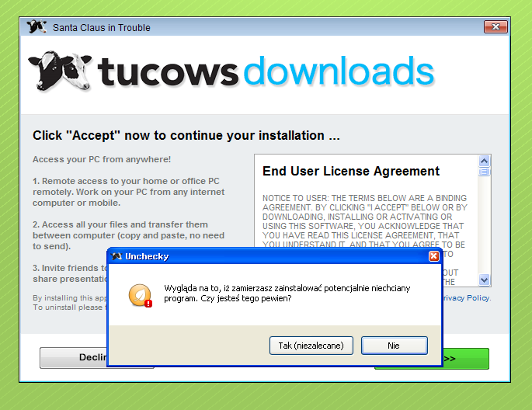The image size is (532, 410).
Task: Click the small Unchecky title bar icon
Action: (116, 256)
